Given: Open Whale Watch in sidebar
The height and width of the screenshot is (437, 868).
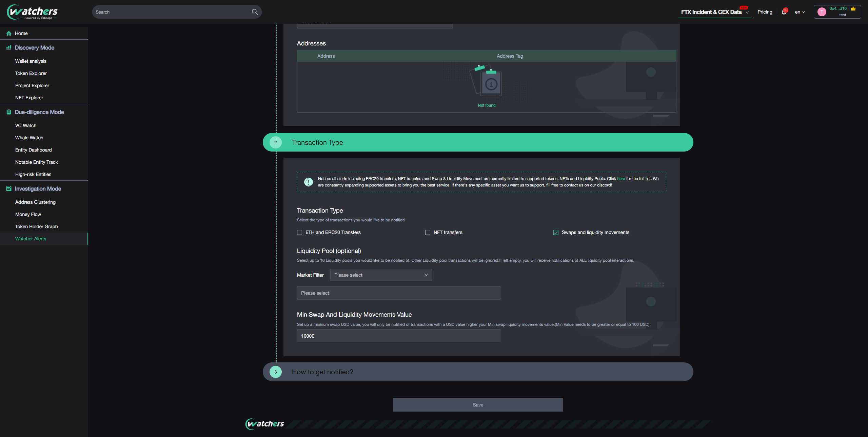Looking at the screenshot, I should coord(29,138).
